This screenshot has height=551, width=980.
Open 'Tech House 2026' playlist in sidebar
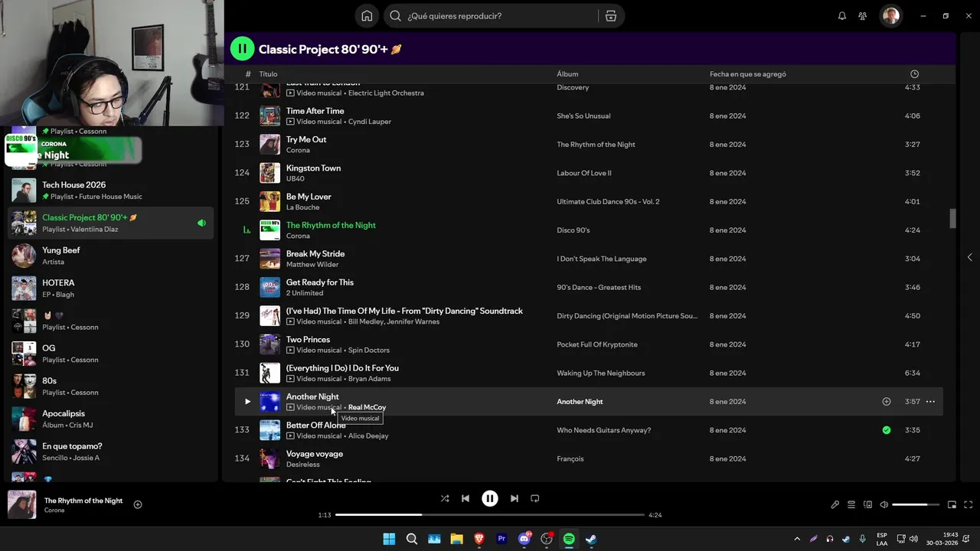(111, 191)
